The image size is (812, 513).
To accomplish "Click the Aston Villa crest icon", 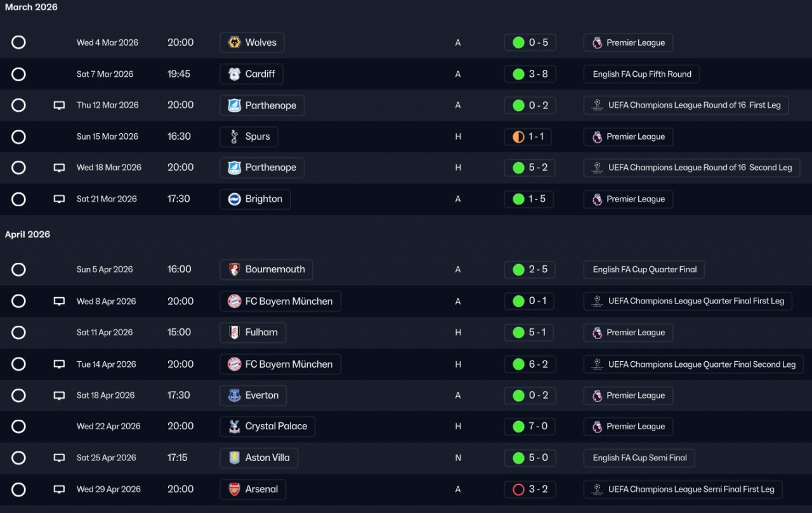I will pyautogui.click(x=234, y=458).
